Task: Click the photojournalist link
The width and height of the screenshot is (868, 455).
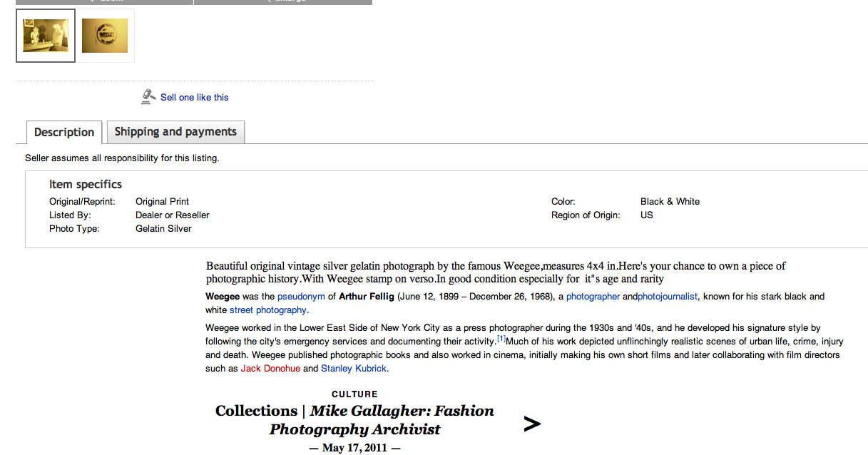Action: pos(667,297)
